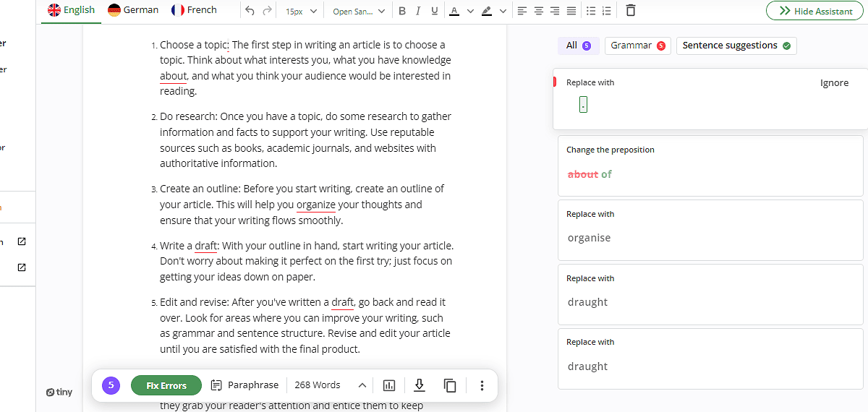Accept the 'organise' replacement suggestion card
Viewport: 868px width, 412px height.
click(589, 238)
